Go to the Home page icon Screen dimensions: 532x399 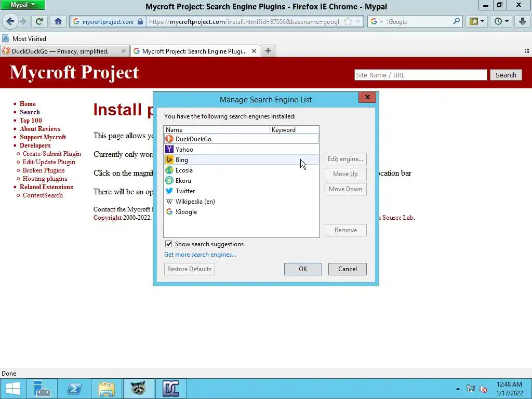[x=58, y=22]
